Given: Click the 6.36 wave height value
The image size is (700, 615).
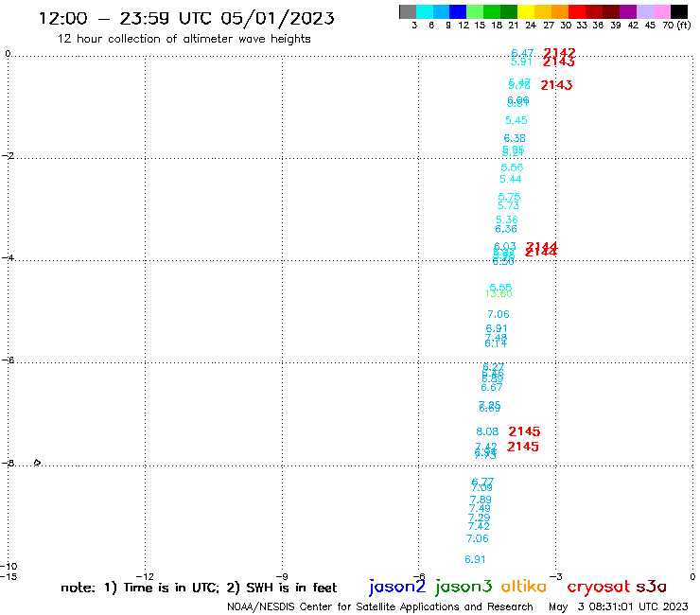Looking at the screenshot, I should click(506, 229).
